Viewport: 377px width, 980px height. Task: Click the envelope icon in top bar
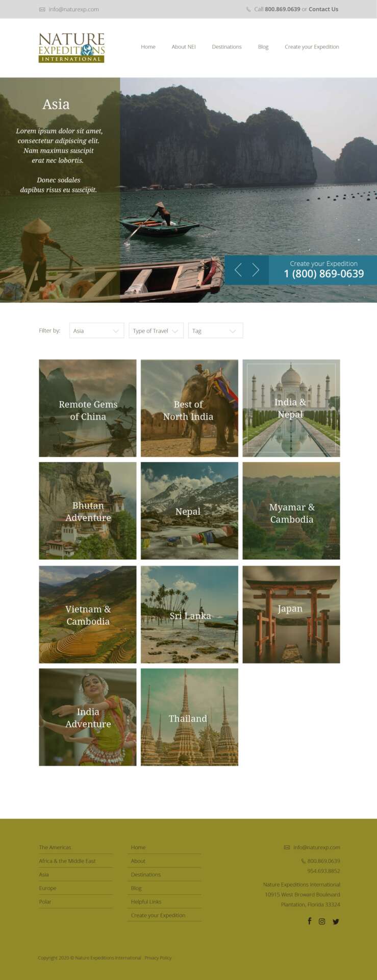coord(42,9)
